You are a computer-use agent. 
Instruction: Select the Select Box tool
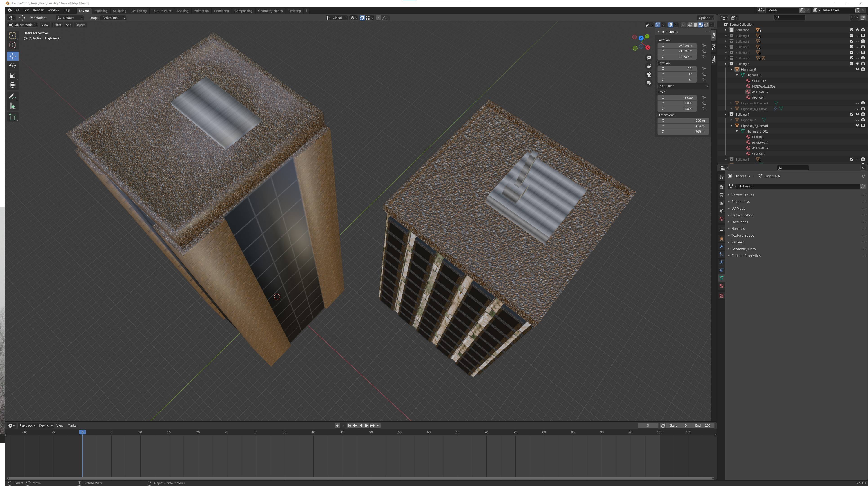tap(12, 35)
